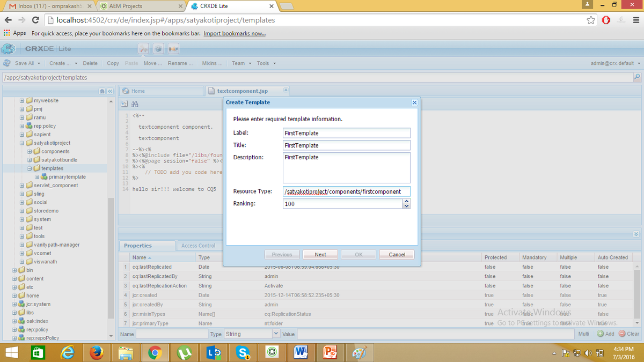Click the tree view icon in editor toolbar

point(125,104)
